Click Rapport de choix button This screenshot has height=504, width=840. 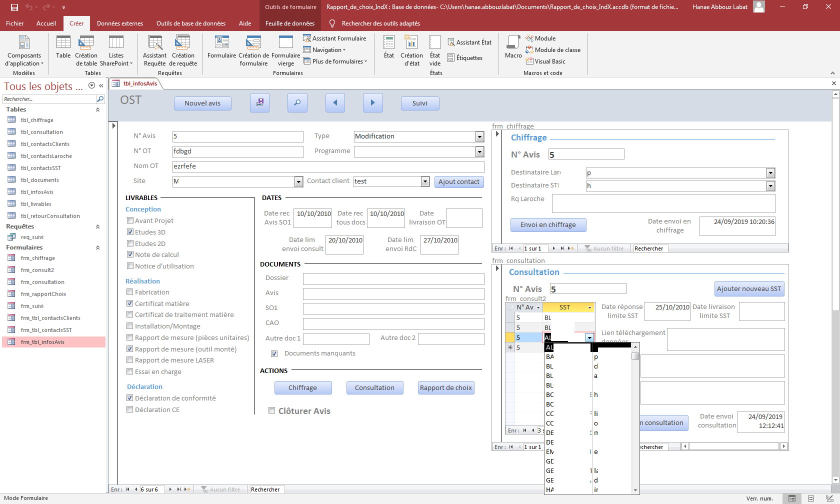(446, 388)
